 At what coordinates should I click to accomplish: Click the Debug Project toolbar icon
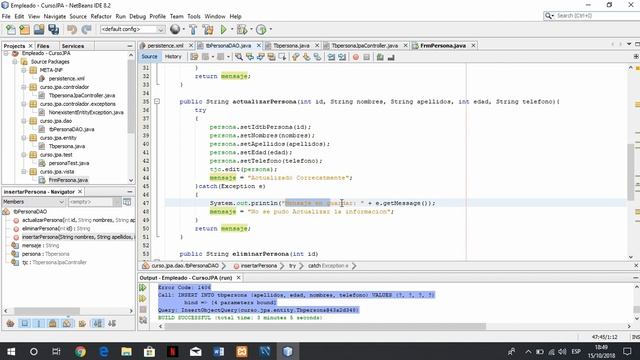[x=242, y=29]
